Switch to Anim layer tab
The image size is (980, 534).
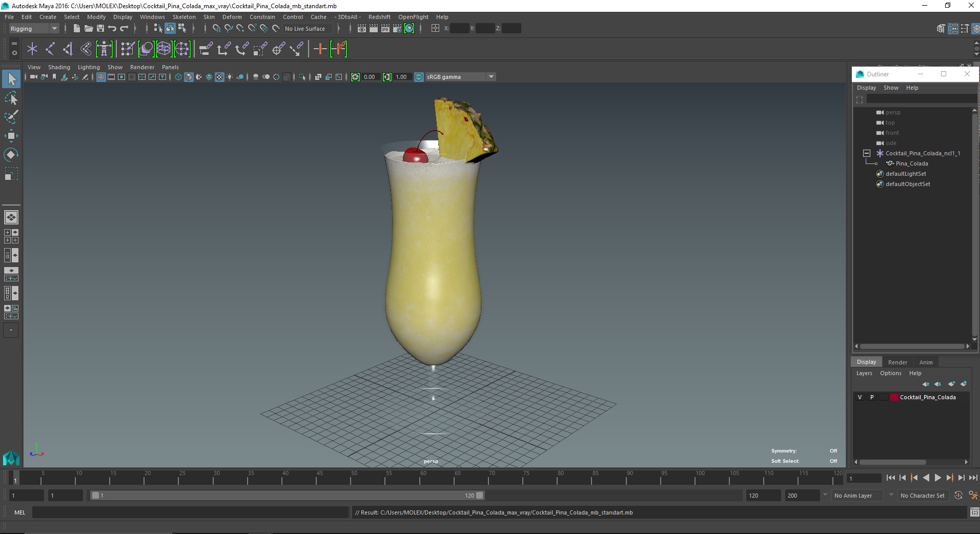click(x=926, y=362)
